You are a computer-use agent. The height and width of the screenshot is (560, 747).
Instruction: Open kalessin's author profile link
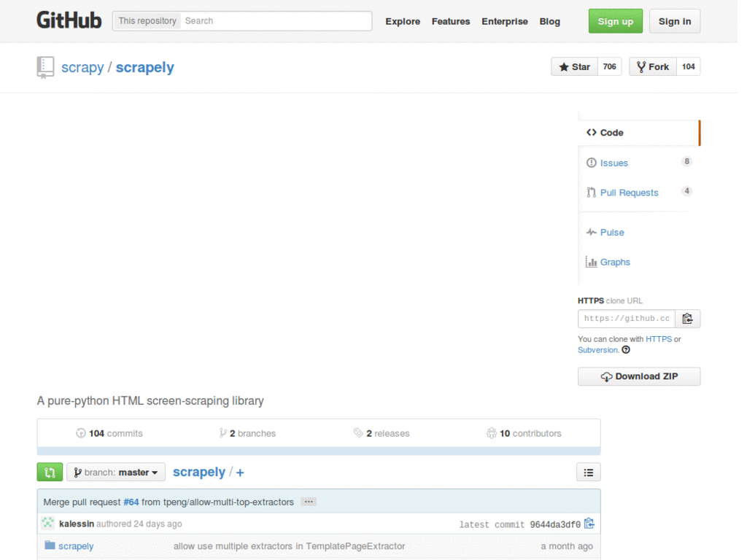(76, 524)
